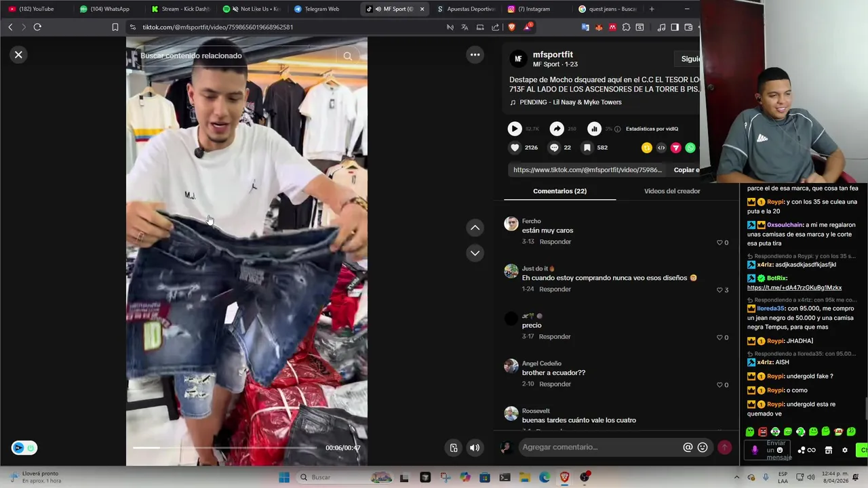Open emoji picker in comment box
The image size is (868, 488).
click(x=703, y=447)
